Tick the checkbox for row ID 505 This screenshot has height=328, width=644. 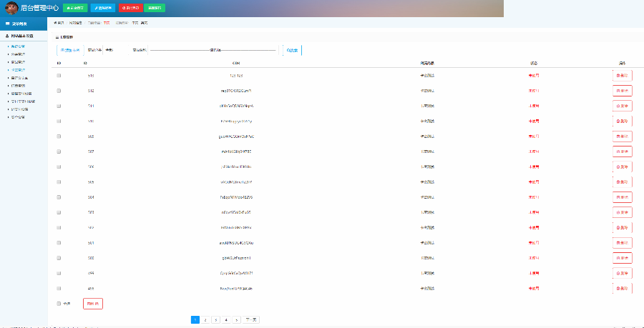point(59,182)
